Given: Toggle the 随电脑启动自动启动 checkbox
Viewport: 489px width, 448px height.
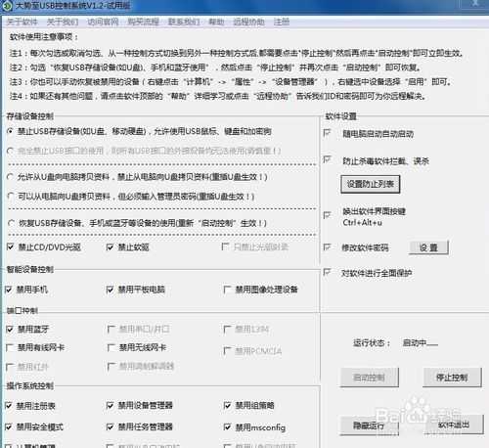Looking at the screenshot, I should (327, 133).
